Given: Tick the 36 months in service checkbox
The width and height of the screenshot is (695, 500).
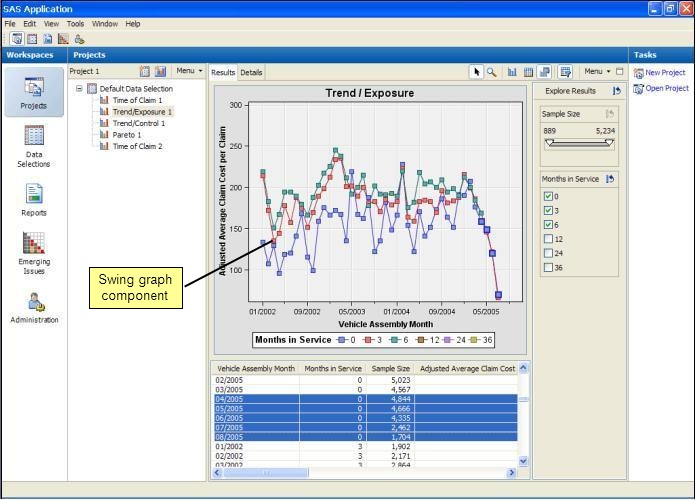Looking at the screenshot, I should (548, 267).
